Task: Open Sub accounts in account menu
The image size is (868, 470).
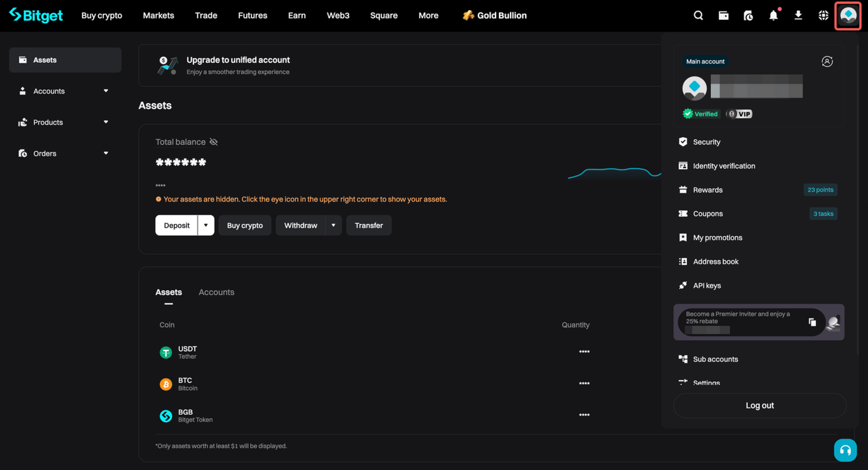Action: [x=759, y=359]
